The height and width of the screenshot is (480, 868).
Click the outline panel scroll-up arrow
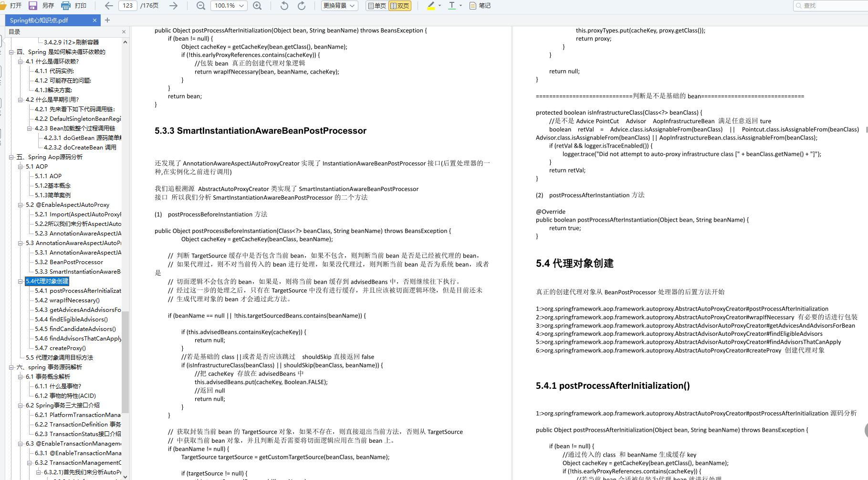tap(125, 42)
